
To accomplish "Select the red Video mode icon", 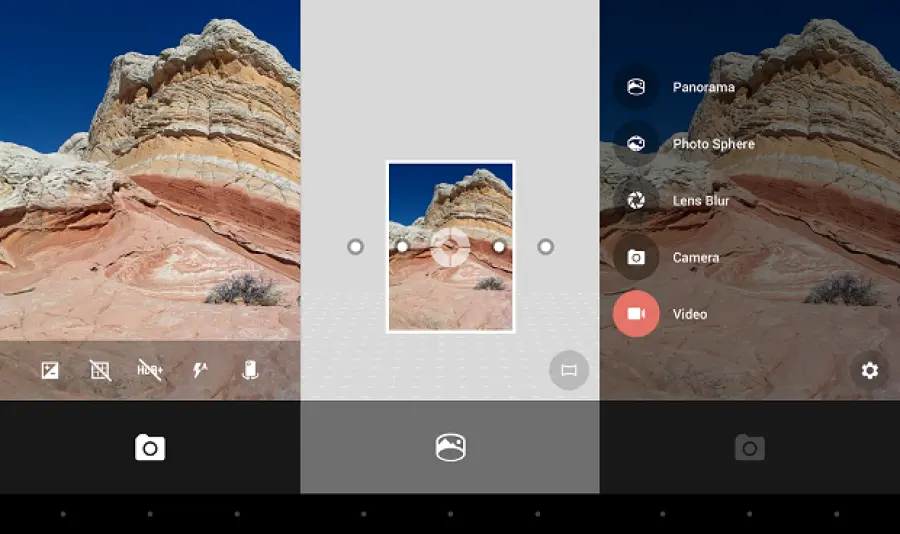I will click(x=636, y=314).
